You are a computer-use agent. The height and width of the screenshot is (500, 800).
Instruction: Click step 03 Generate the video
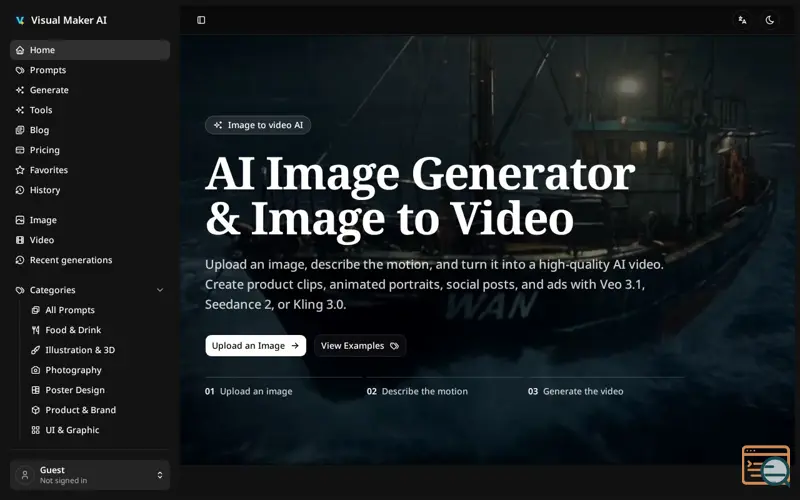[576, 391]
